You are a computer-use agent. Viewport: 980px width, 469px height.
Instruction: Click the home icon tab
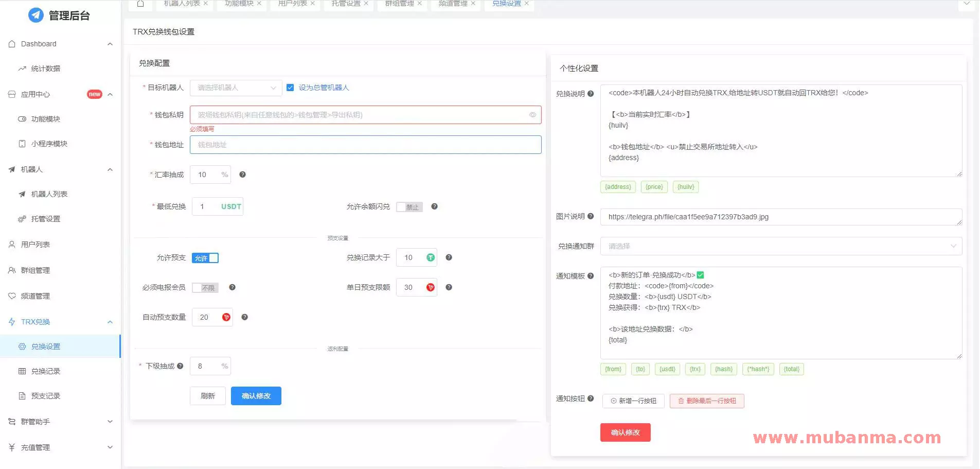pos(140,4)
